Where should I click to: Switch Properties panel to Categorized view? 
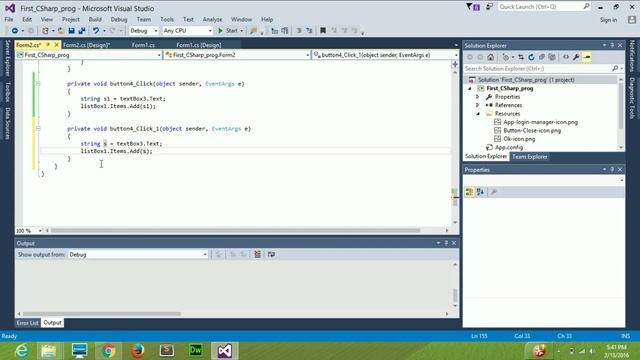tap(469, 192)
